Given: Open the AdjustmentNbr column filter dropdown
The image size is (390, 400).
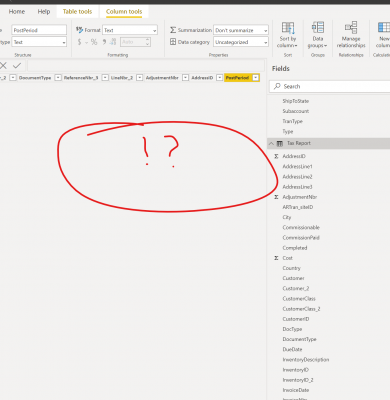Looking at the screenshot, I should point(185,78).
